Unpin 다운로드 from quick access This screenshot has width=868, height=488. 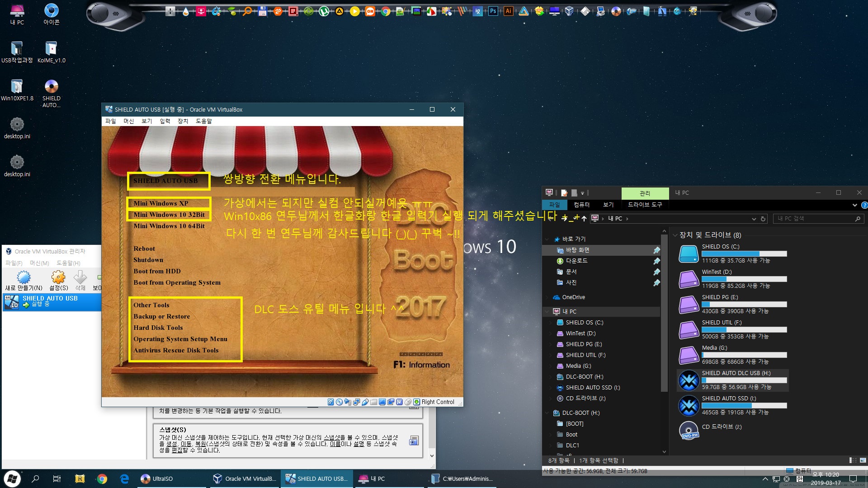[x=656, y=261]
